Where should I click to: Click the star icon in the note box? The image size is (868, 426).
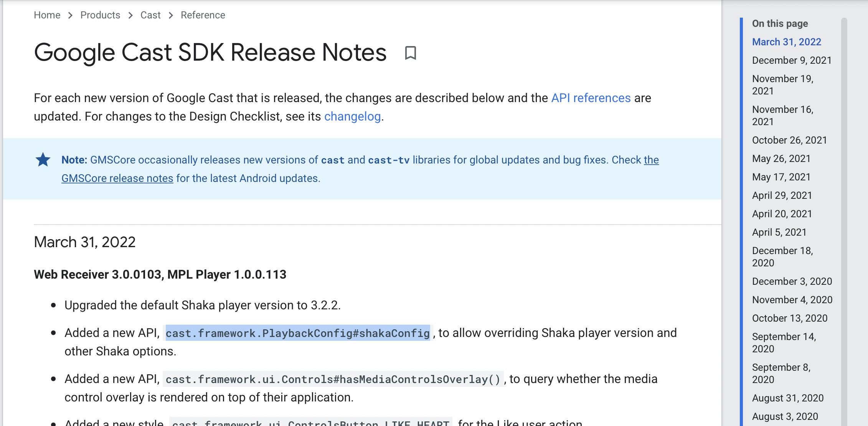click(43, 160)
